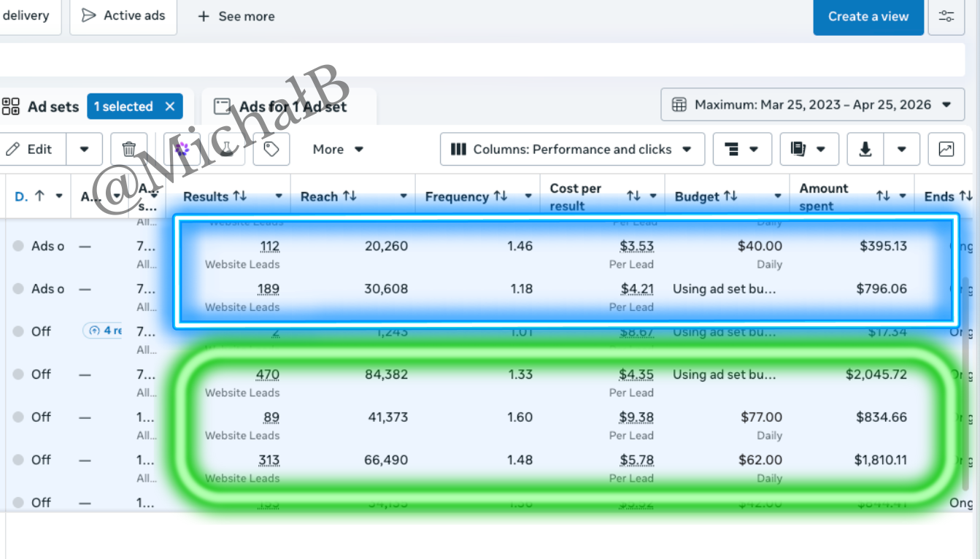The height and width of the screenshot is (559, 980).
Task: Open the D. column options arrow
Action: click(59, 196)
